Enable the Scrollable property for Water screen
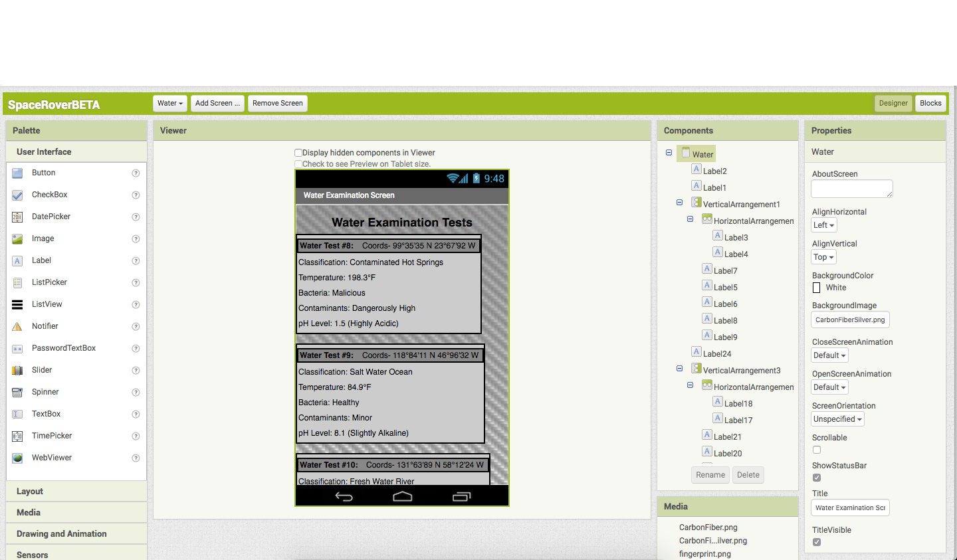This screenshot has width=957, height=560. [x=816, y=449]
